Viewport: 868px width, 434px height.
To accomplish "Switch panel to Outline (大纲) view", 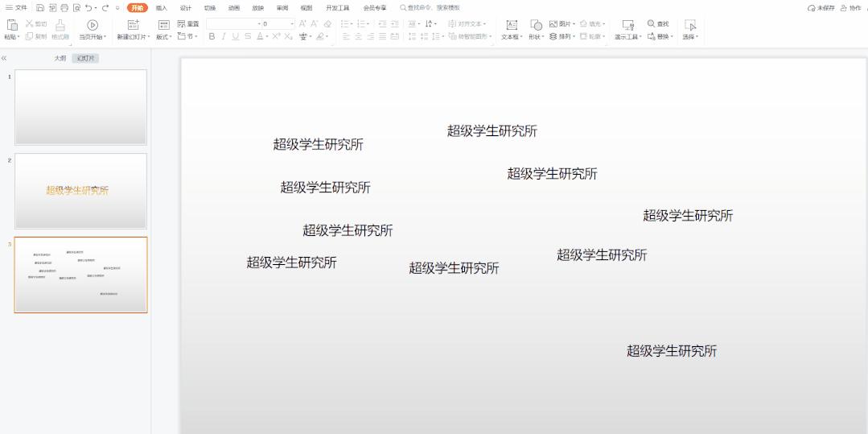I will (x=60, y=58).
